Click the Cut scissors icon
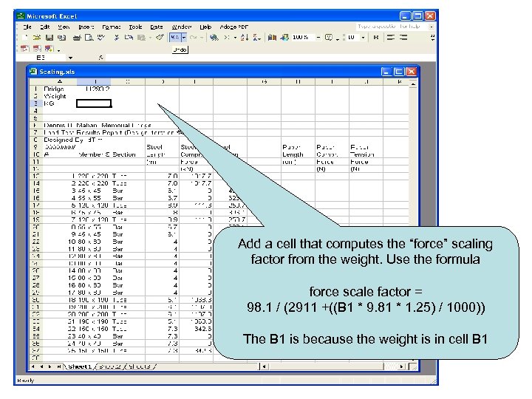The width and height of the screenshot is (532, 399). click(117, 38)
